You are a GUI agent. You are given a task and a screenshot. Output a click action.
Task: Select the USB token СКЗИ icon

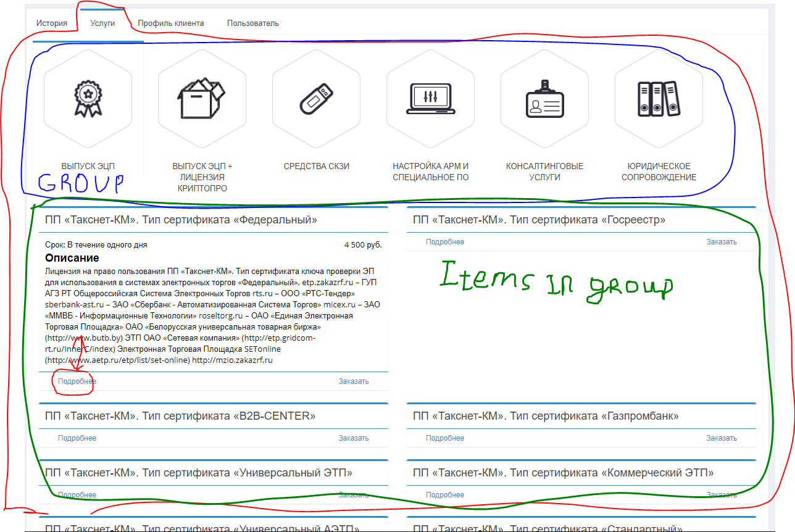point(316,99)
